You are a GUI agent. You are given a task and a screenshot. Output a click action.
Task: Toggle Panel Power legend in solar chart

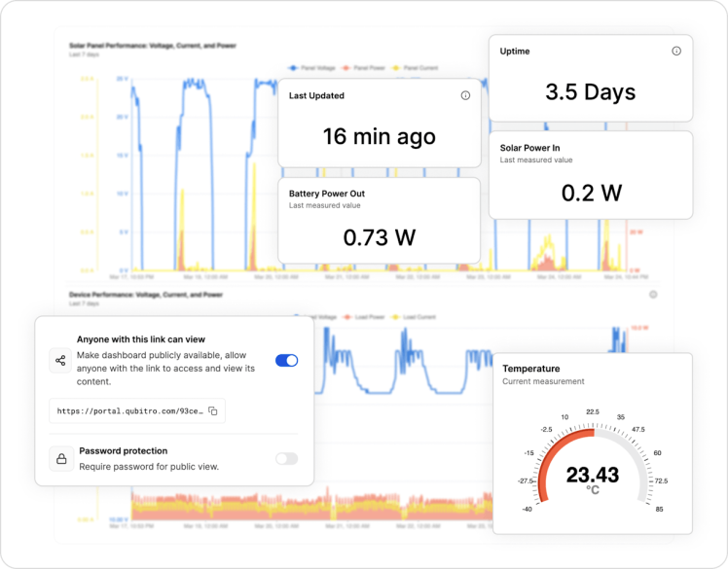tap(364, 68)
